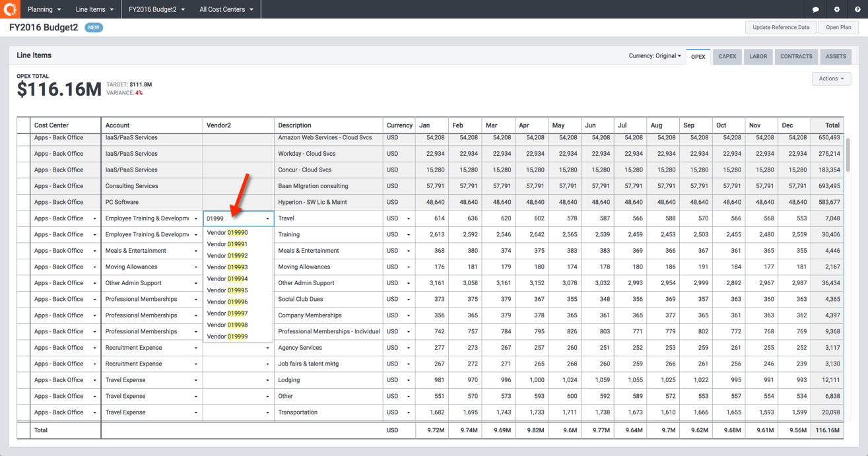Click the app logo in top-left corner
This screenshot has width=868, height=456.
(x=10, y=9)
